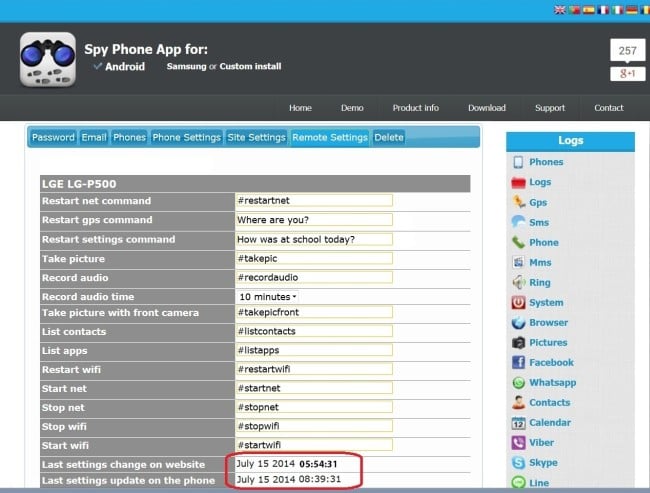Click the red System power icon
The width and height of the screenshot is (650, 493).
pos(518,302)
